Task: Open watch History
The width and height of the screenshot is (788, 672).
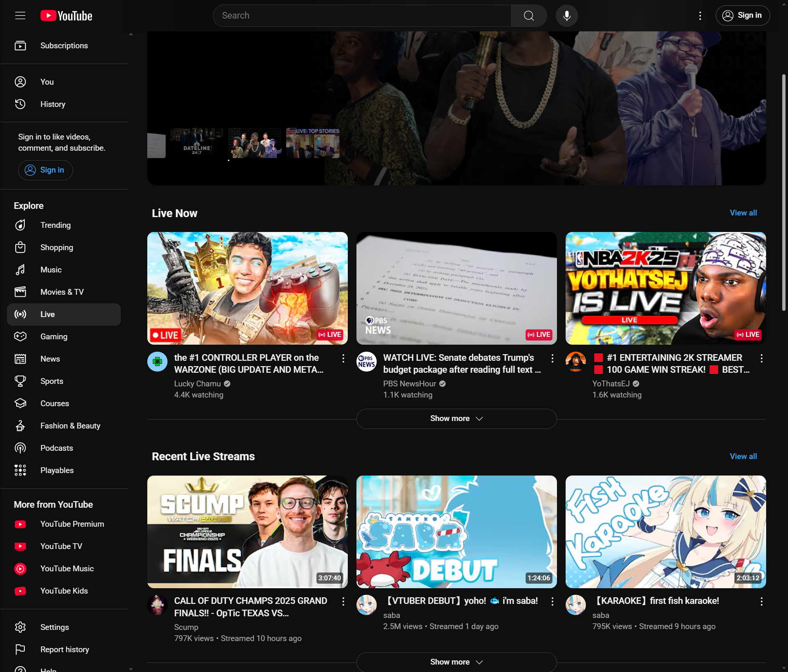Action: 64,104
